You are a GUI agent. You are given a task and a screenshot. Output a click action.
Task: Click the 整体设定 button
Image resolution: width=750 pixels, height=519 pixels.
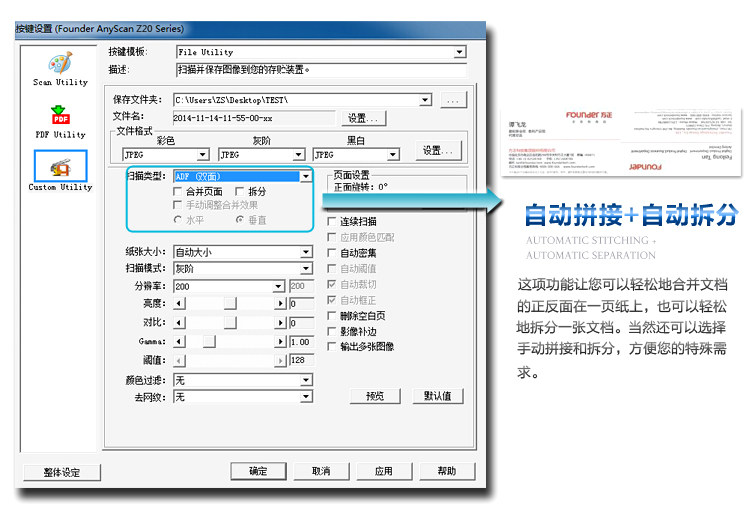pyautogui.click(x=62, y=473)
